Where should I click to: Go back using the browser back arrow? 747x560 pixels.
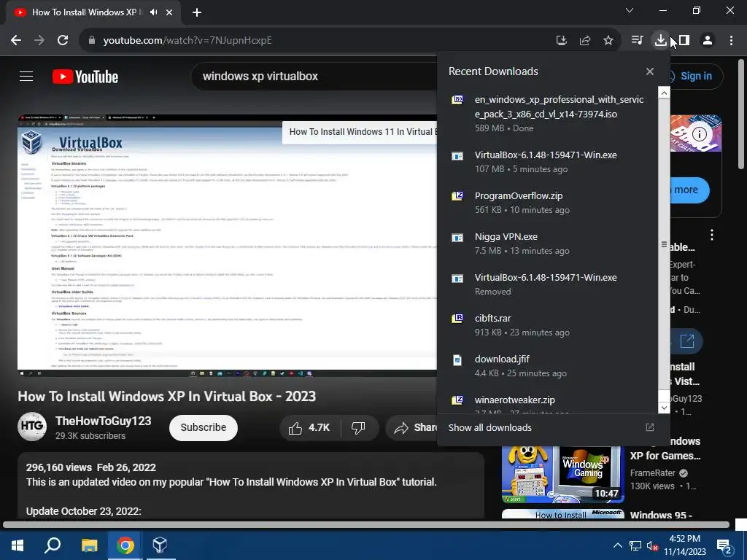[16, 41]
